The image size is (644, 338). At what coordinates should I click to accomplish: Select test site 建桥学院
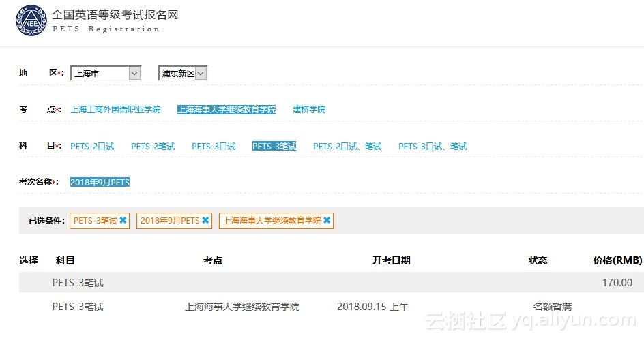tap(309, 110)
